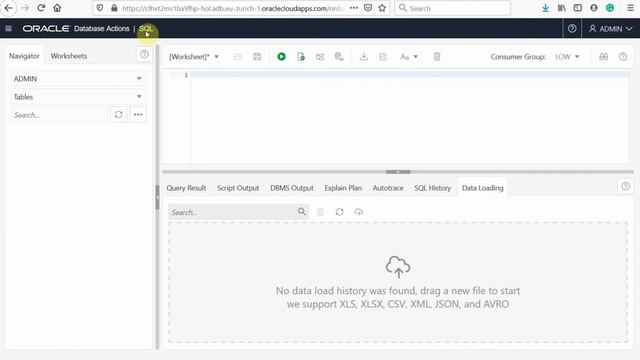
Task: Open page actions ellipsis in address bar
Action: [354, 8]
